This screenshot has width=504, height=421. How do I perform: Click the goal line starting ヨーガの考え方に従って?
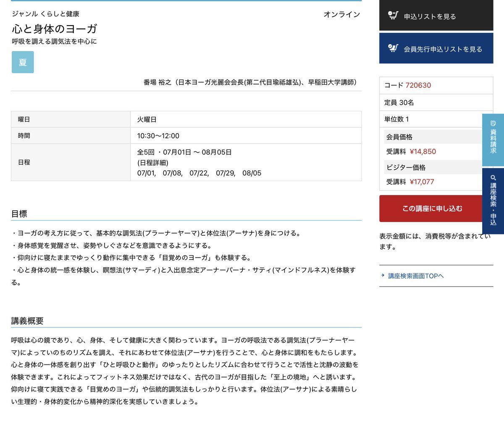tap(156, 233)
